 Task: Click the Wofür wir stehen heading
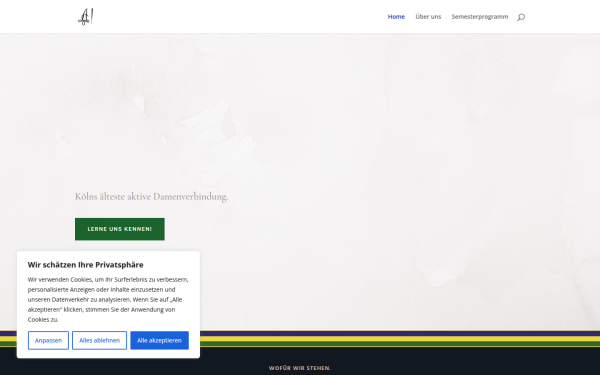300,368
